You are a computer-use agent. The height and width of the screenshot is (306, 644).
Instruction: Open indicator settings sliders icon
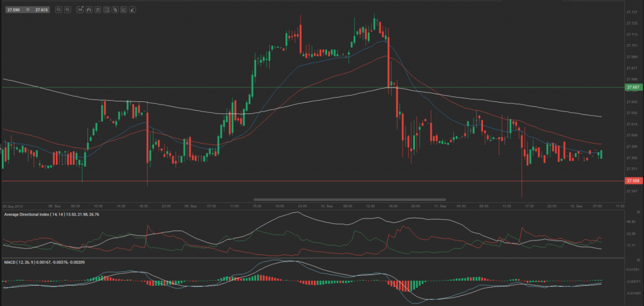(x=97, y=10)
